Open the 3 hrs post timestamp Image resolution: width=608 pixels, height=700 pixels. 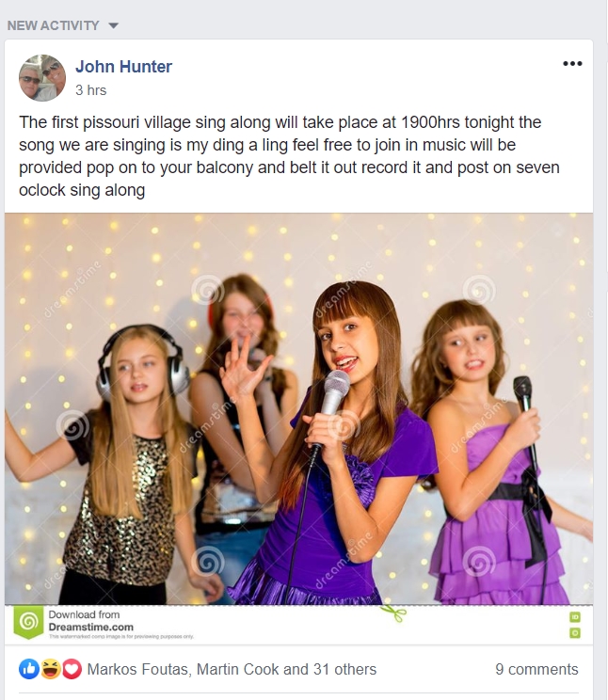tap(91, 90)
